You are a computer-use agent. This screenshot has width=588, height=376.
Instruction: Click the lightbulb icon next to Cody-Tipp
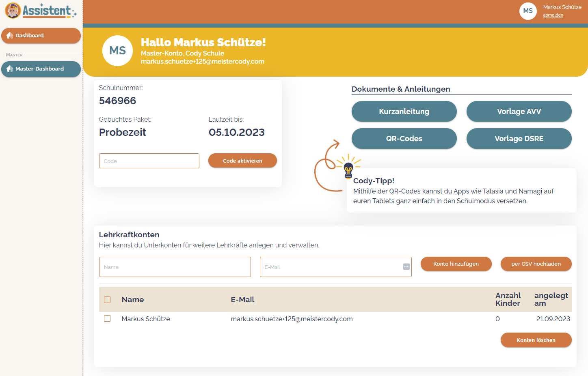(x=348, y=170)
